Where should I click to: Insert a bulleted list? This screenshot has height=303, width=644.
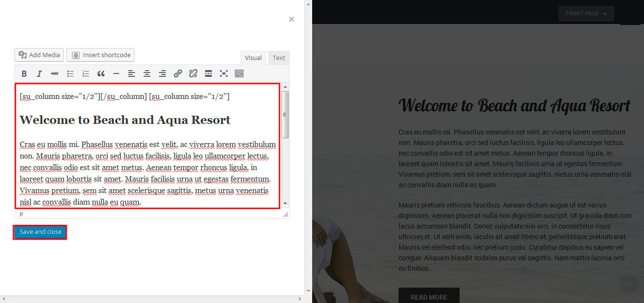(x=70, y=73)
